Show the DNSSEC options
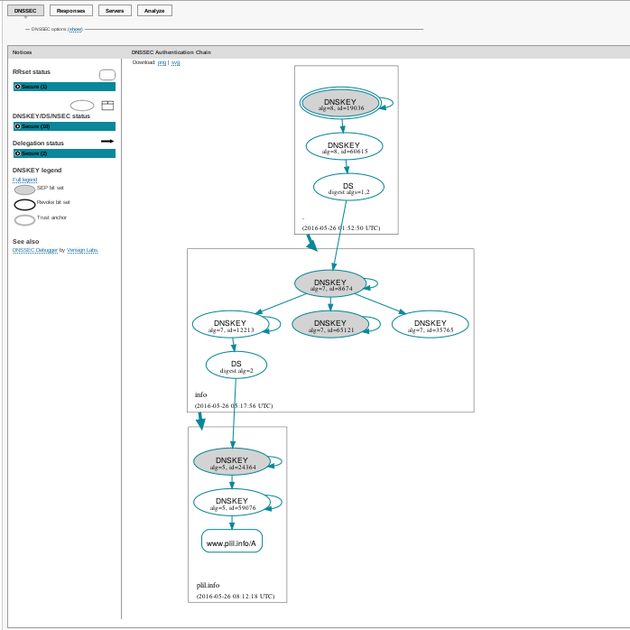630x630 pixels. [x=75, y=30]
